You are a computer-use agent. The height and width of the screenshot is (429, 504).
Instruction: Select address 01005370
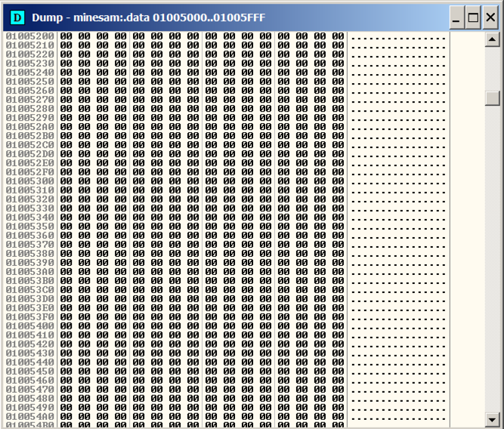[30, 245]
